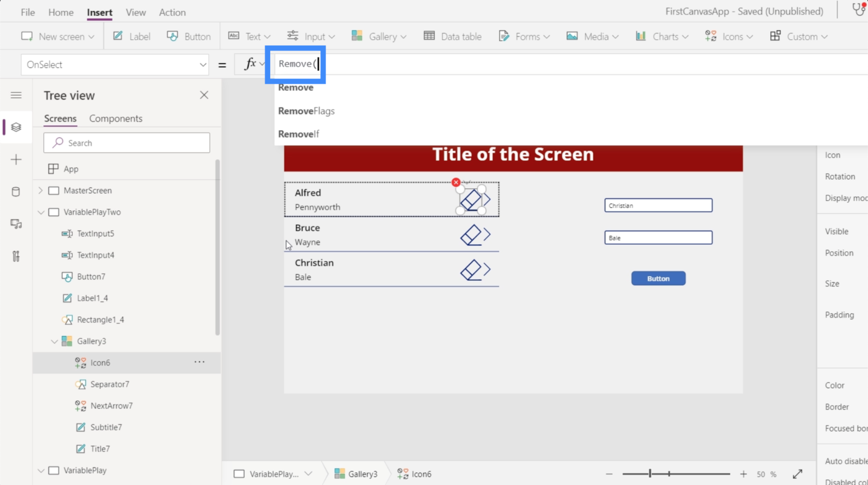Screen dimensions: 868x485
Task: Click the Insert plus icon in left rail
Action: coord(16,159)
